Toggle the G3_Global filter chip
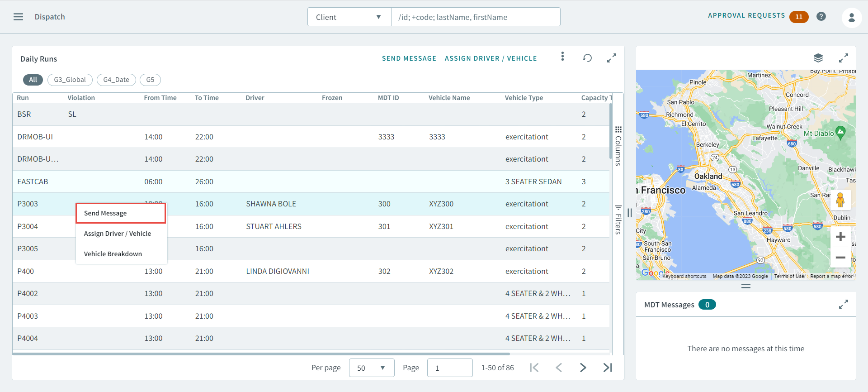The height and width of the screenshot is (392, 868). pos(70,80)
